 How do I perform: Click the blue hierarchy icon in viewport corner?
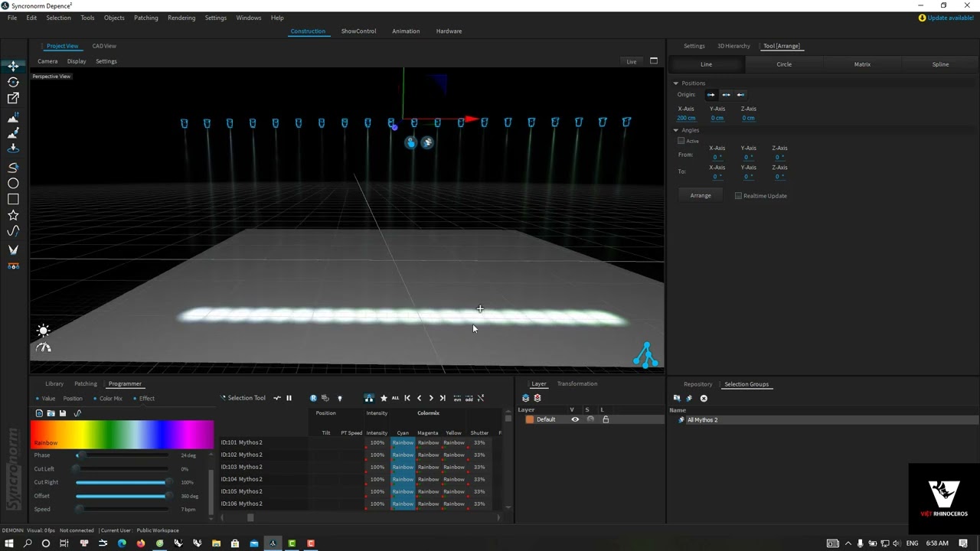pyautogui.click(x=645, y=355)
